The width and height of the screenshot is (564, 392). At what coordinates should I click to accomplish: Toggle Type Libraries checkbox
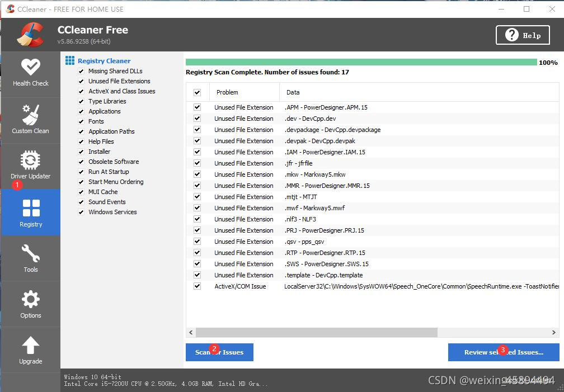(x=81, y=101)
